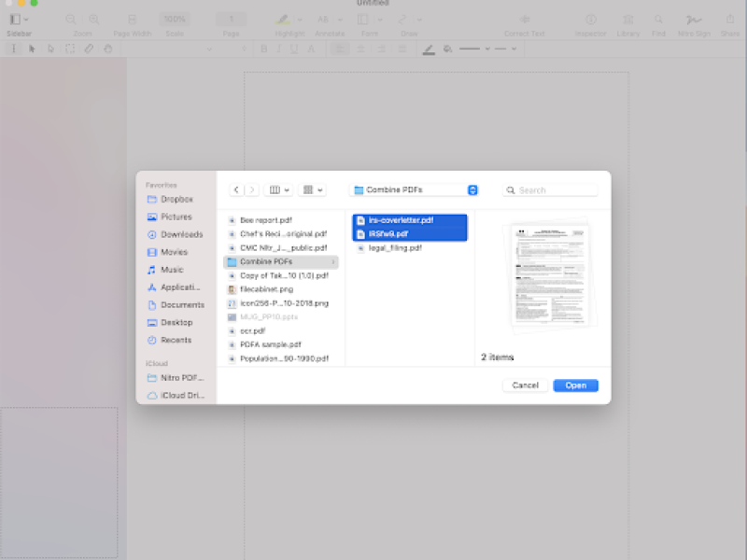This screenshot has height=560, width=747.
Task: Select Bee report.pdf in file list
Action: click(266, 220)
